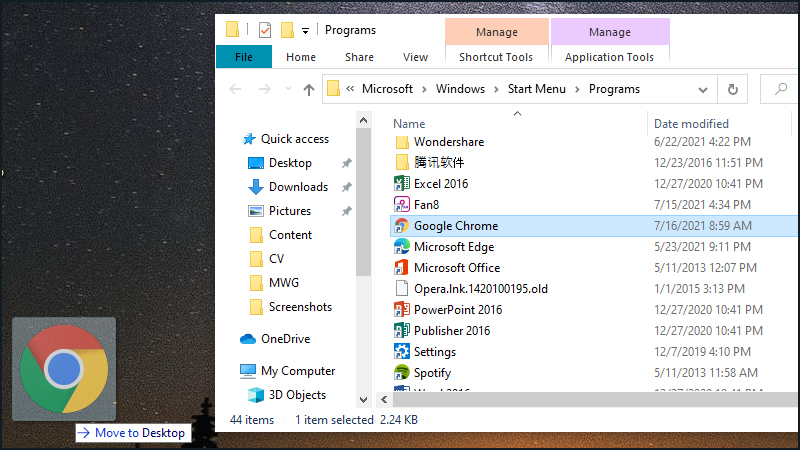This screenshot has height=450, width=800.
Task: Switch to the Share ribbon tab
Action: pos(359,57)
